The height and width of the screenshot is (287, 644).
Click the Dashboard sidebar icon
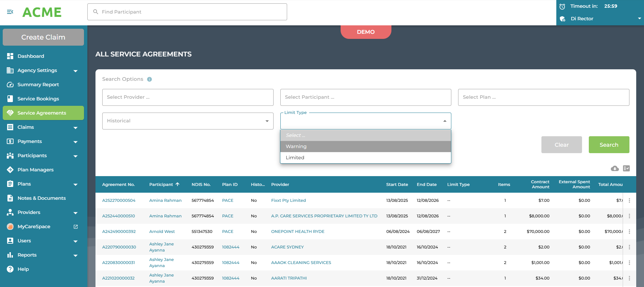point(10,56)
